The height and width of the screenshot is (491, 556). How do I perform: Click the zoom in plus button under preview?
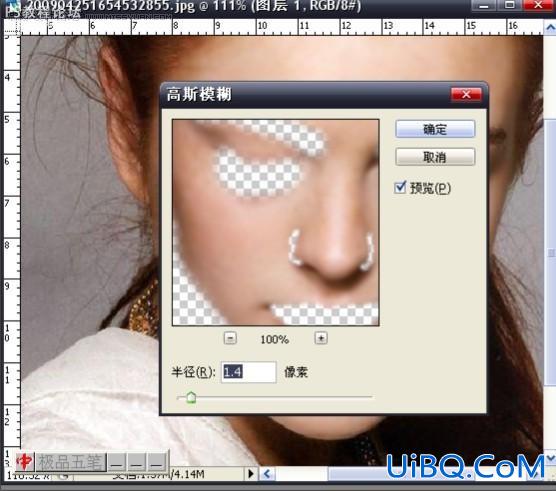tap(321, 338)
